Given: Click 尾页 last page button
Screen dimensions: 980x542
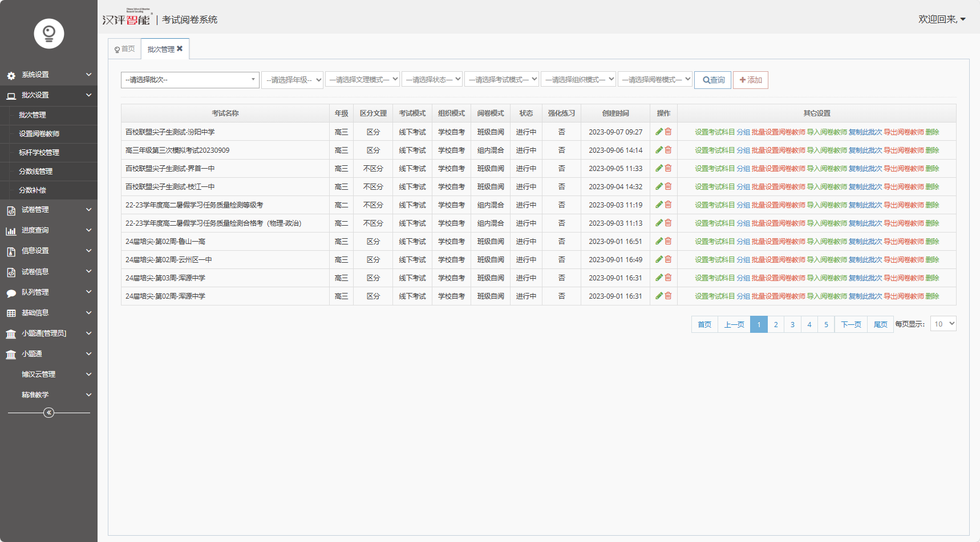Looking at the screenshot, I should (x=881, y=324).
